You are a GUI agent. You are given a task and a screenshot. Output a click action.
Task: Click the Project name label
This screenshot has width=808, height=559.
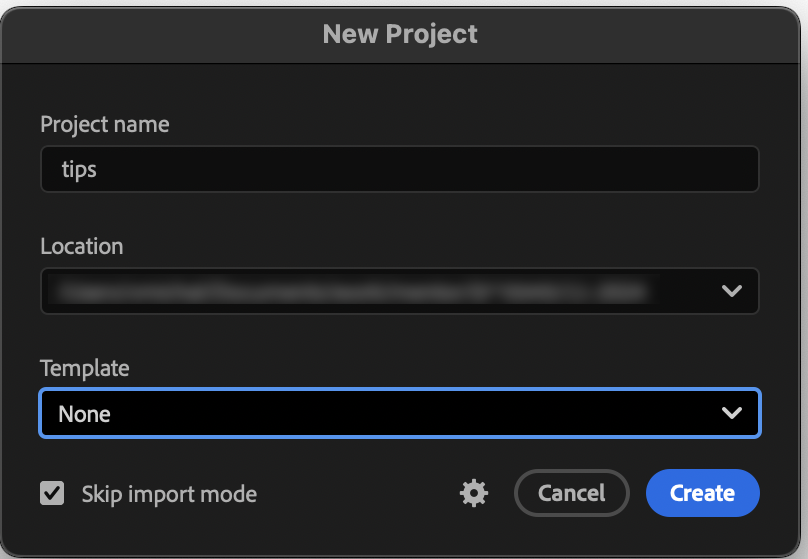click(105, 125)
